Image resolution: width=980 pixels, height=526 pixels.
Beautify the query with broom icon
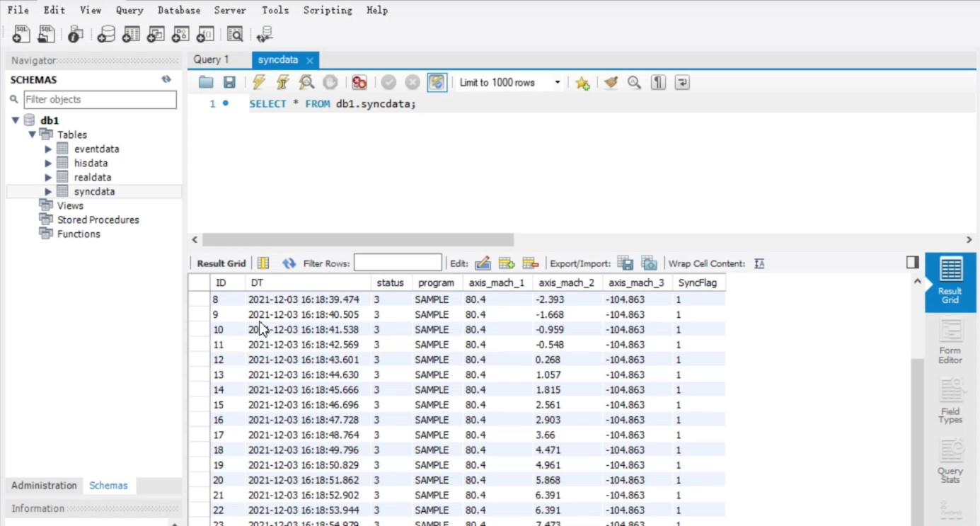611,83
